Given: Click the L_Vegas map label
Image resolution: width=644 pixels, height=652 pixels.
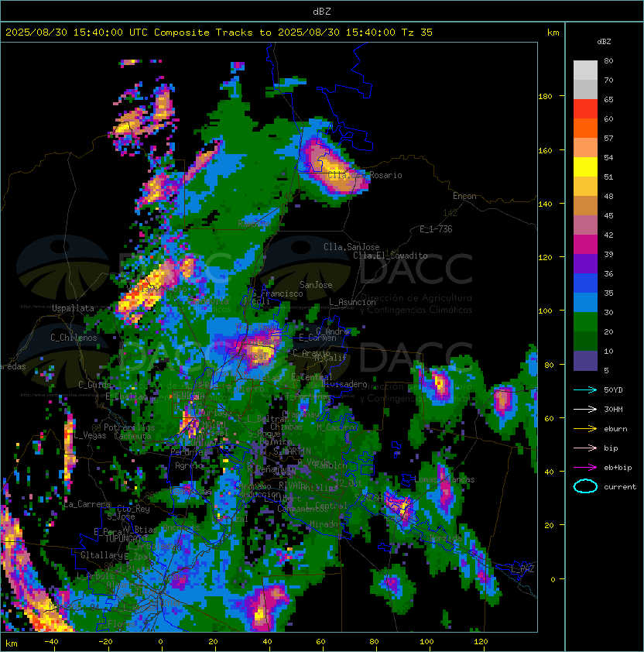Looking at the screenshot, I should 91,435.
